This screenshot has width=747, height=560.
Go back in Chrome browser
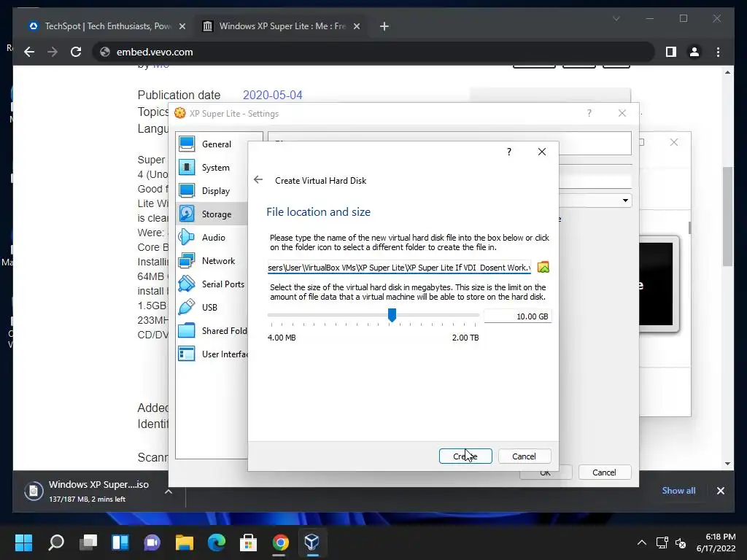29,52
